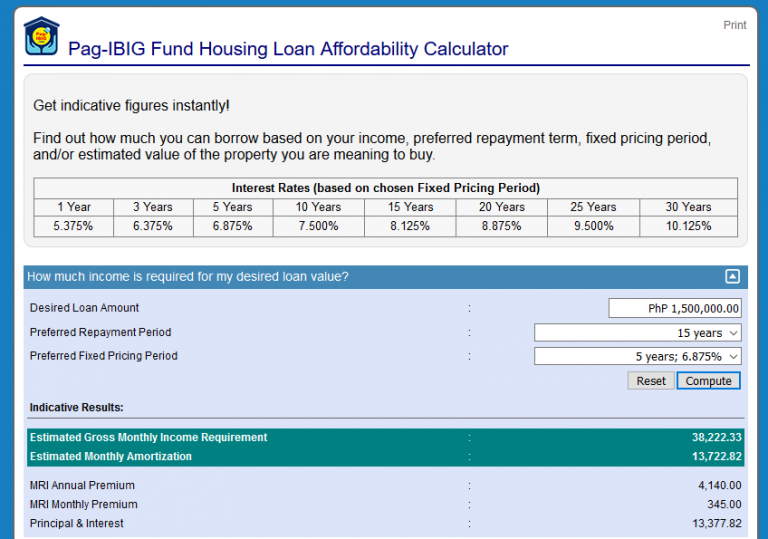This screenshot has width=768, height=539.
Task: Click the 5.375% rate cell
Action: [x=73, y=226]
